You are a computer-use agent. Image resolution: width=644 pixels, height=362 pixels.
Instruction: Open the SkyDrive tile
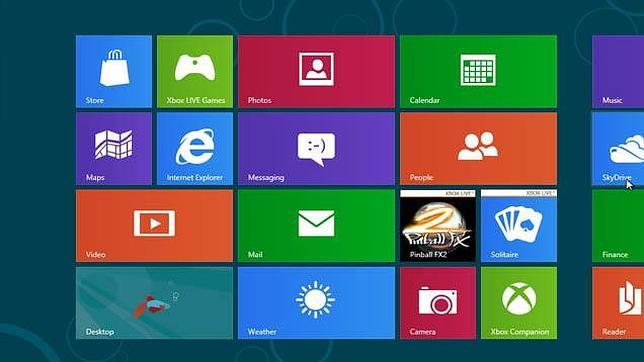tap(618, 149)
